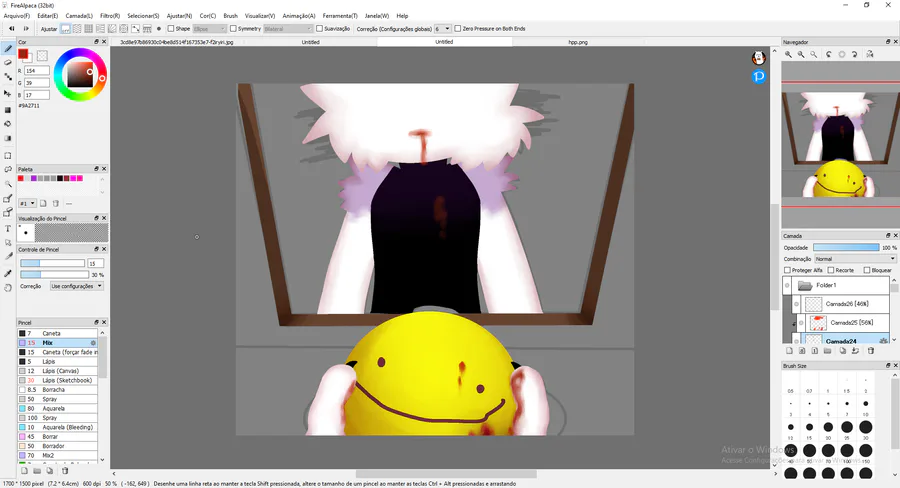Select the Eyedropper tool
This screenshot has height=488, width=900.
pos(8,273)
